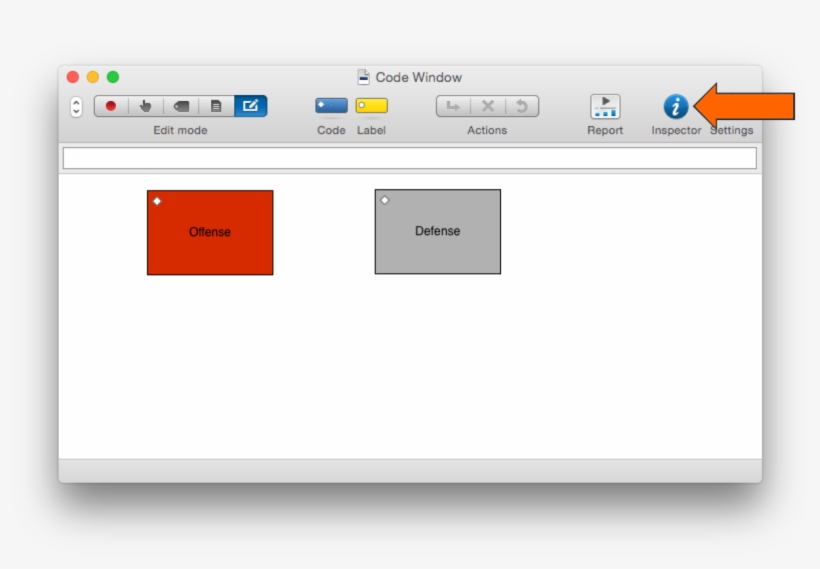
Task: Click the undo action icon
Action: click(x=521, y=106)
